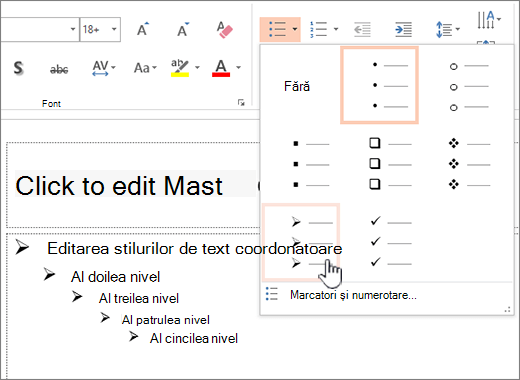The image size is (520, 380).
Task: Open text direction dropdown
Action: (x=489, y=20)
